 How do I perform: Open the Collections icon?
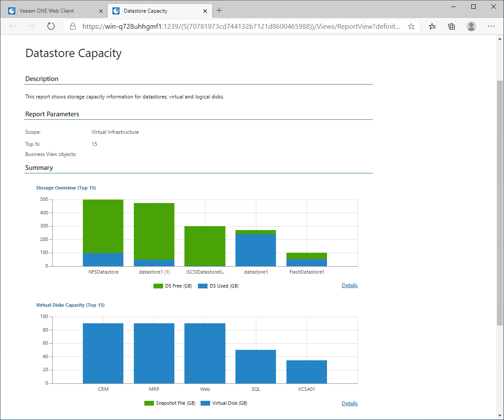pos(452,26)
